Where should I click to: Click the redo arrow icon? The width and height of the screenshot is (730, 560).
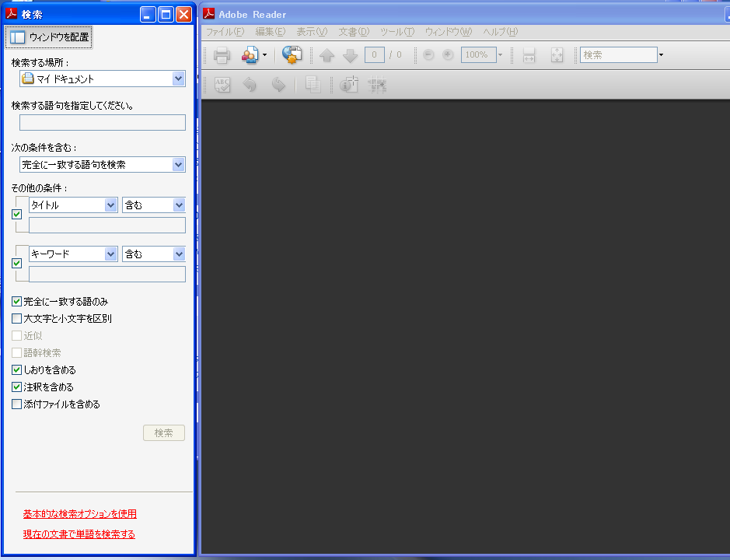pyautogui.click(x=278, y=85)
